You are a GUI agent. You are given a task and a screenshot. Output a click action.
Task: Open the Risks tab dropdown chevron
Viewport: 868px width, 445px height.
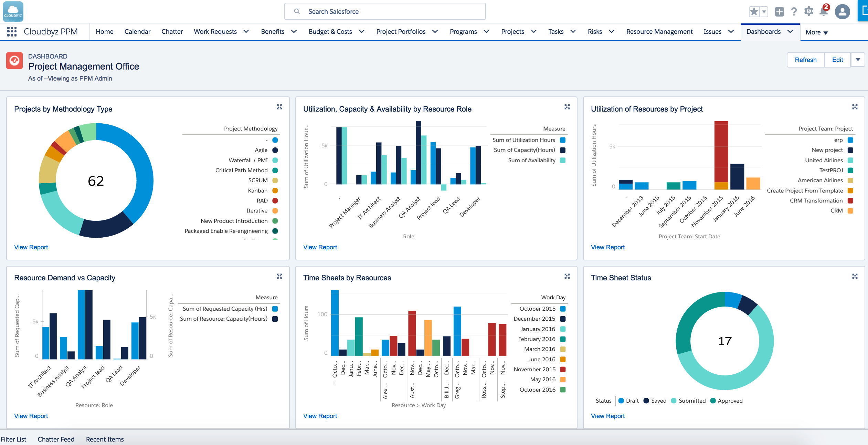[612, 31]
